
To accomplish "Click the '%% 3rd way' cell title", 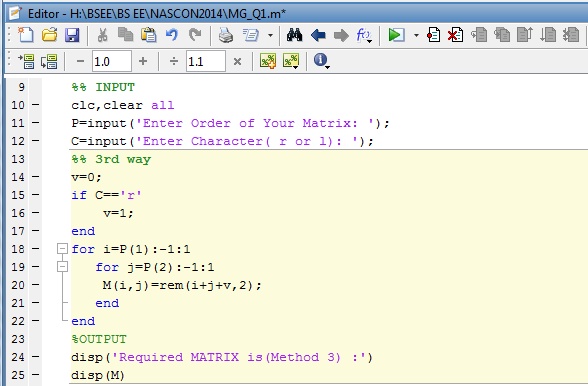I will coord(111,159).
